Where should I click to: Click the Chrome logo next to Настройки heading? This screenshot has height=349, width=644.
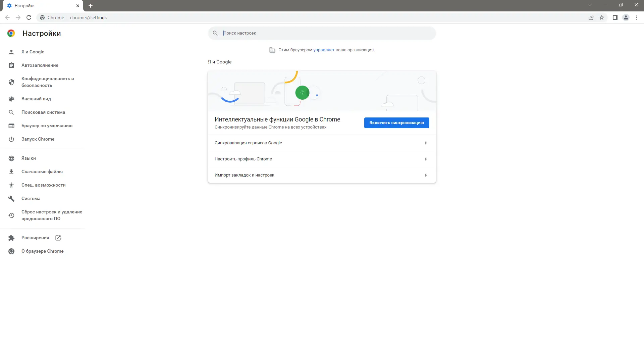pyautogui.click(x=11, y=33)
